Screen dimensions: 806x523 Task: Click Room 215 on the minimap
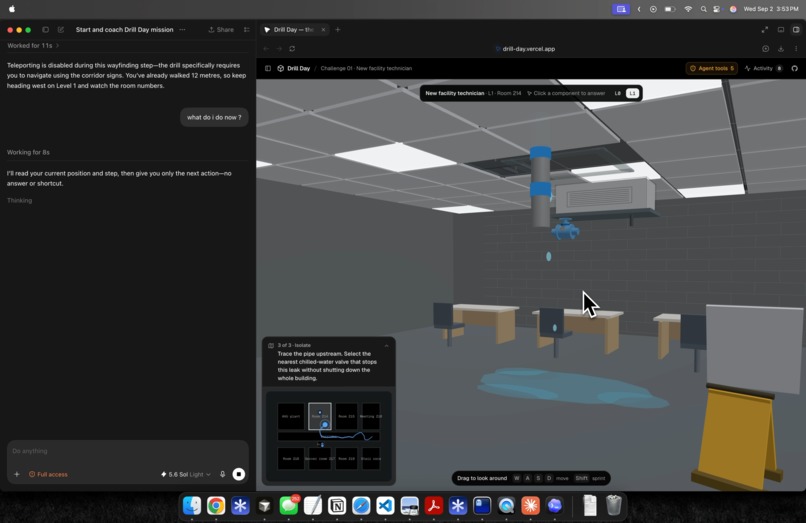[346, 416]
